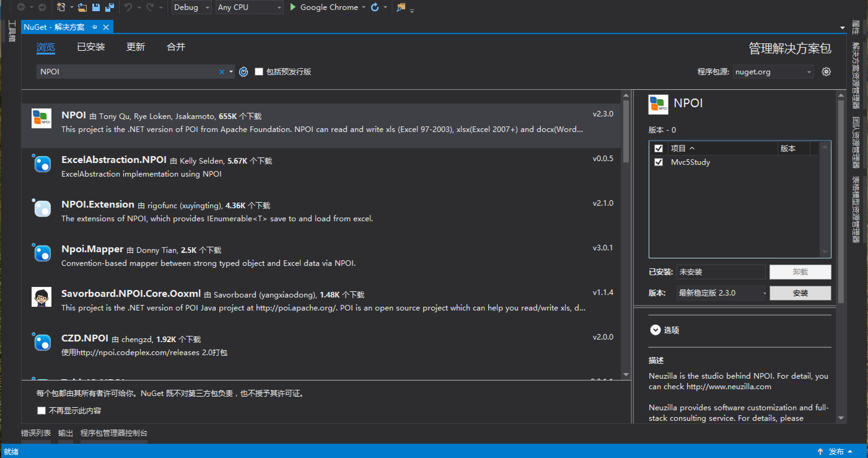
Task: Toggle include prerelease checkbox
Action: 259,72
